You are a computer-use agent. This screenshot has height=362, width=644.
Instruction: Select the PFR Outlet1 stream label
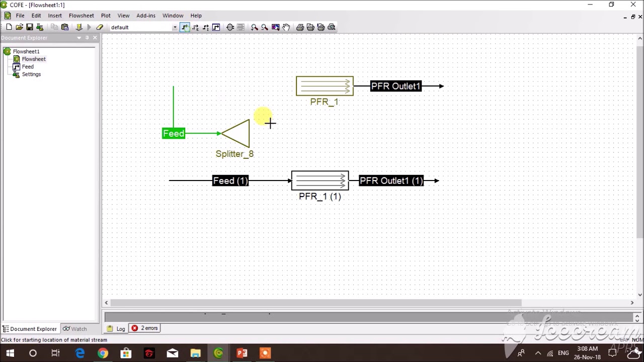coord(395,86)
